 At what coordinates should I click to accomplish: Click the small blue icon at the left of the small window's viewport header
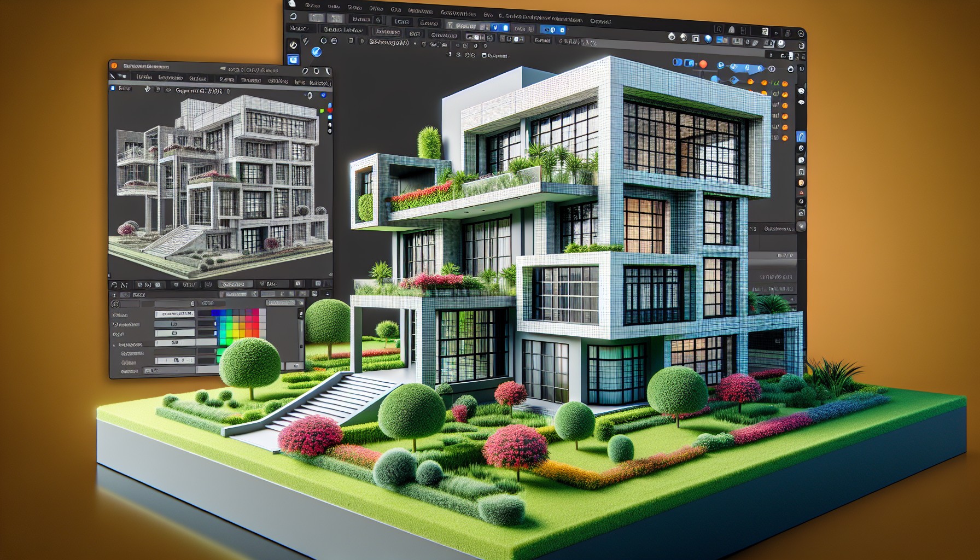[x=113, y=88]
